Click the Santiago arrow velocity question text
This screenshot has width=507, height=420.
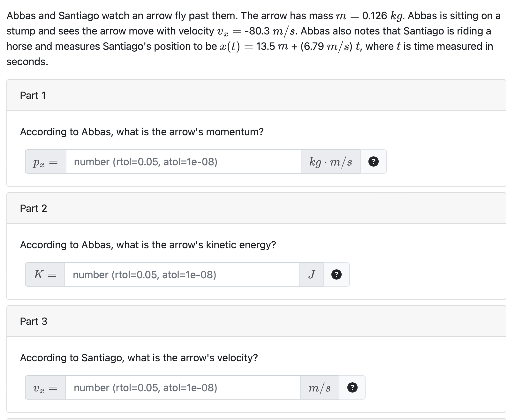pos(139,358)
